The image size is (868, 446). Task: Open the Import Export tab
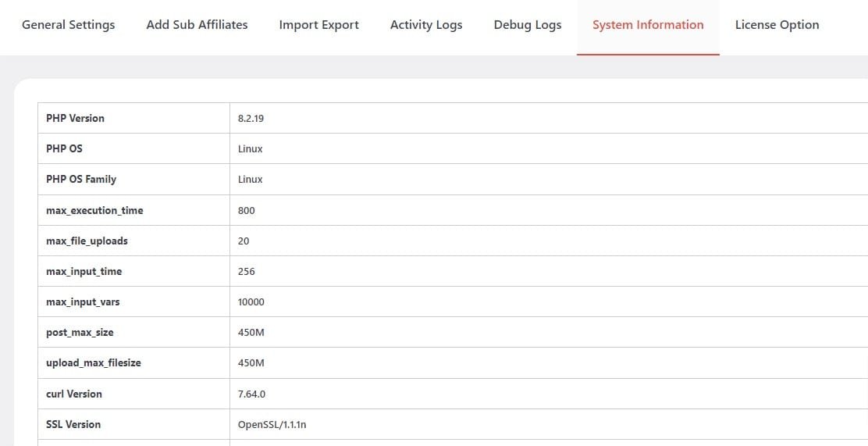(x=318, y=25)
